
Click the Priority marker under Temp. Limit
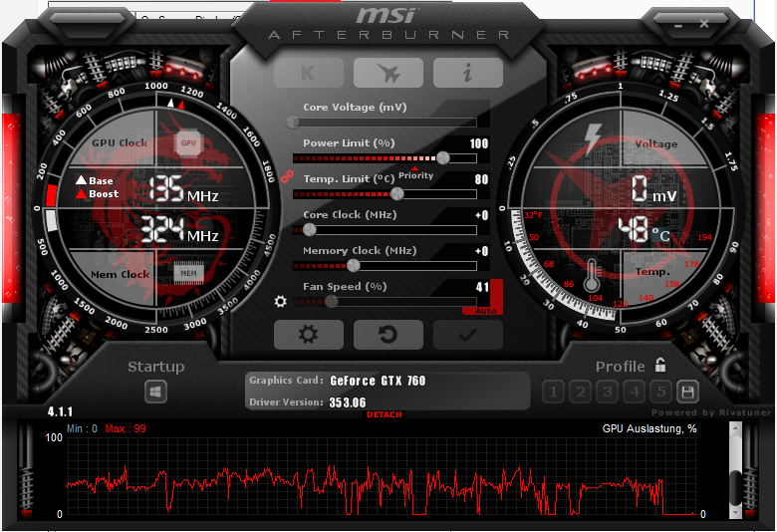tap(415, 174)
